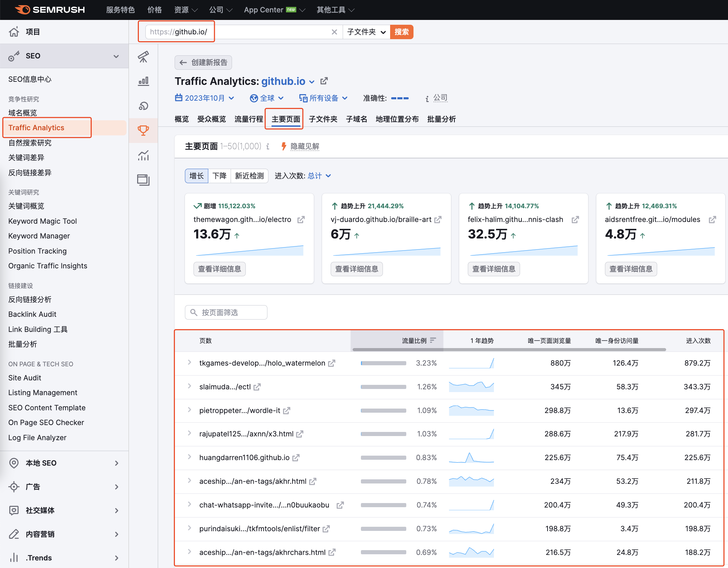The width and height of the screenshot is (728, 568).
Task: Click the home 项目 icon in sidebar
Action: pos(14,32)
